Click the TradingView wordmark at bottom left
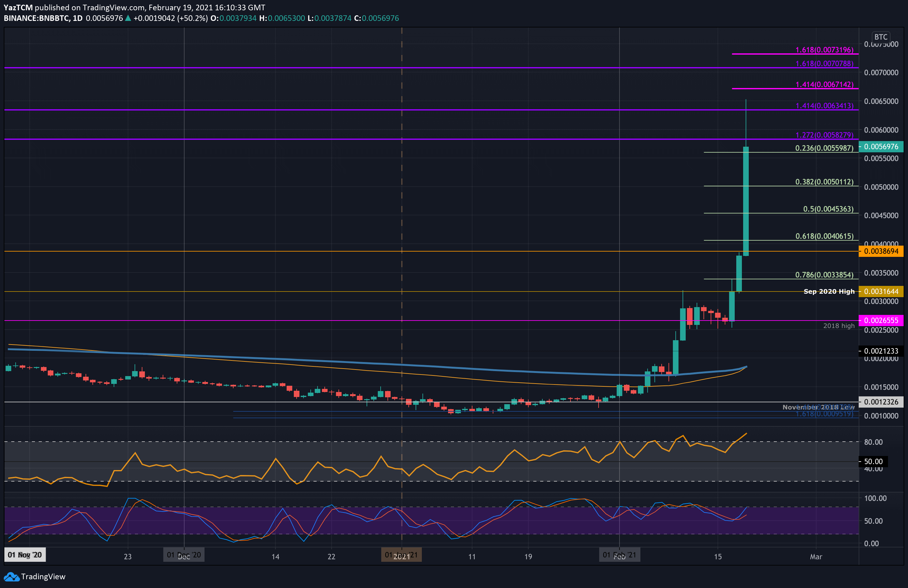 pyautogui.click(x=43, y=576)
